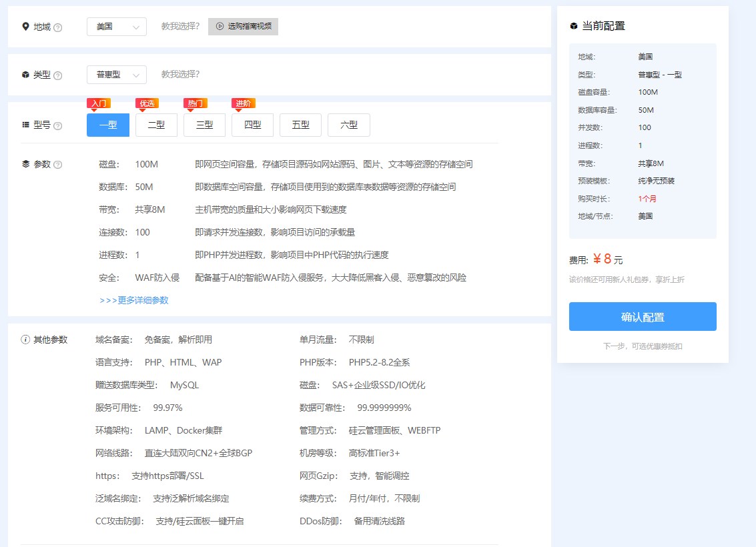Open the 地域 region dropdown showing 美国
The height and width of the screenshot is (547, 756).
[116, 27]
